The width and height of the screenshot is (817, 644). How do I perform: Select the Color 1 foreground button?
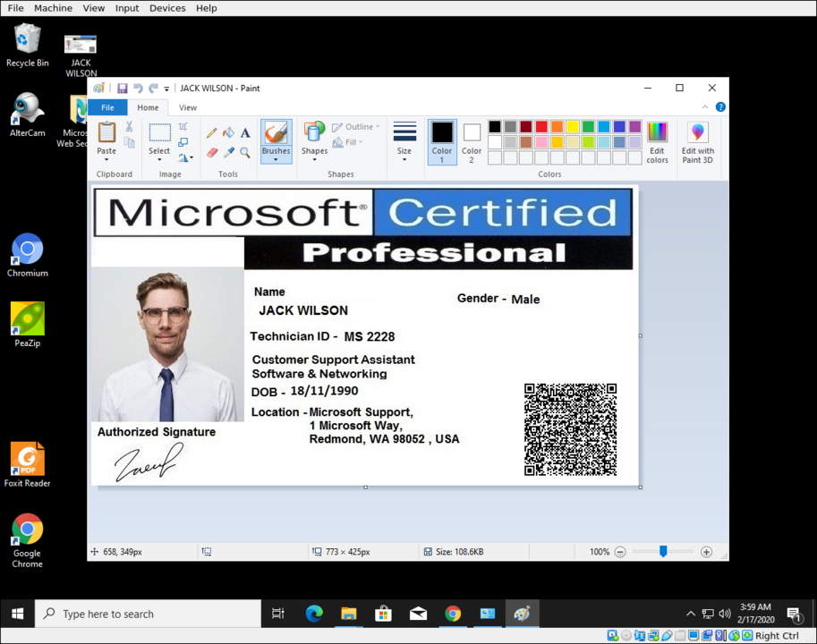[x=442, y=141]
